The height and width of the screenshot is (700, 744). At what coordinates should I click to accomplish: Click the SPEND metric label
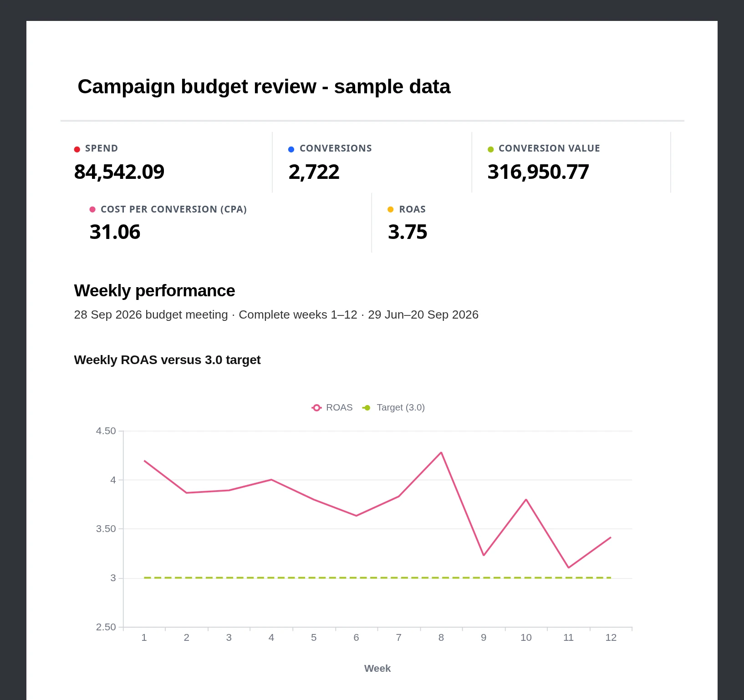click(102, 148)
